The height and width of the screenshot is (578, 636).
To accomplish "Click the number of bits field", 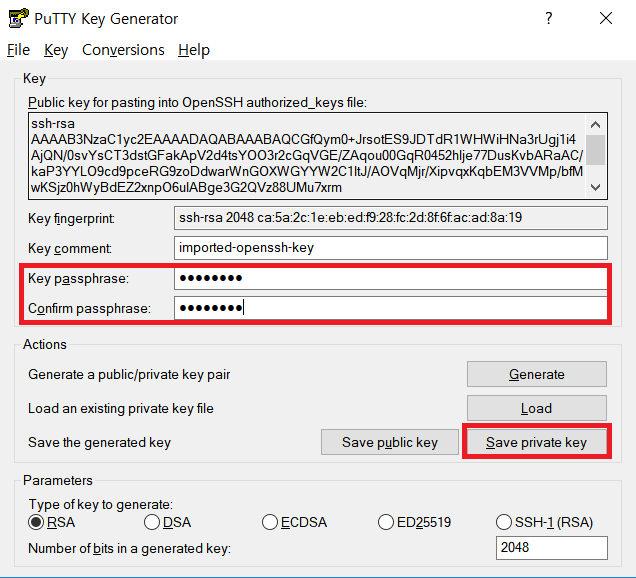I will [x=552, y=548].
